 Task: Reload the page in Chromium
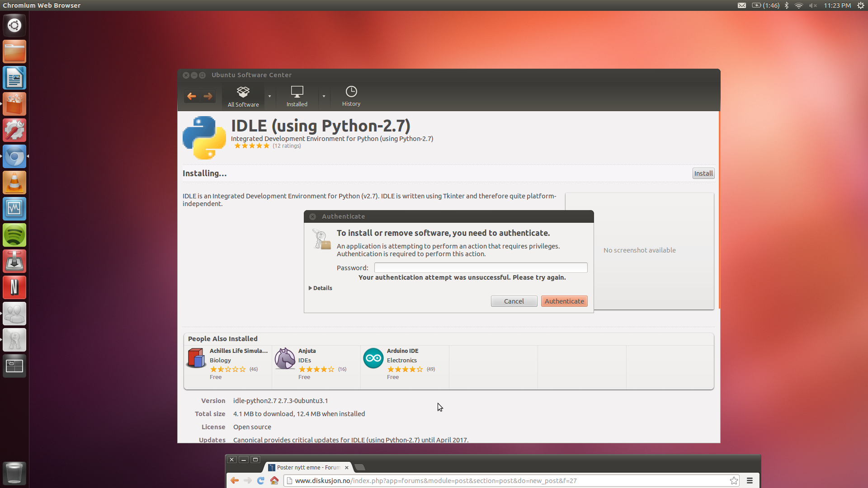tap(260, 481)
